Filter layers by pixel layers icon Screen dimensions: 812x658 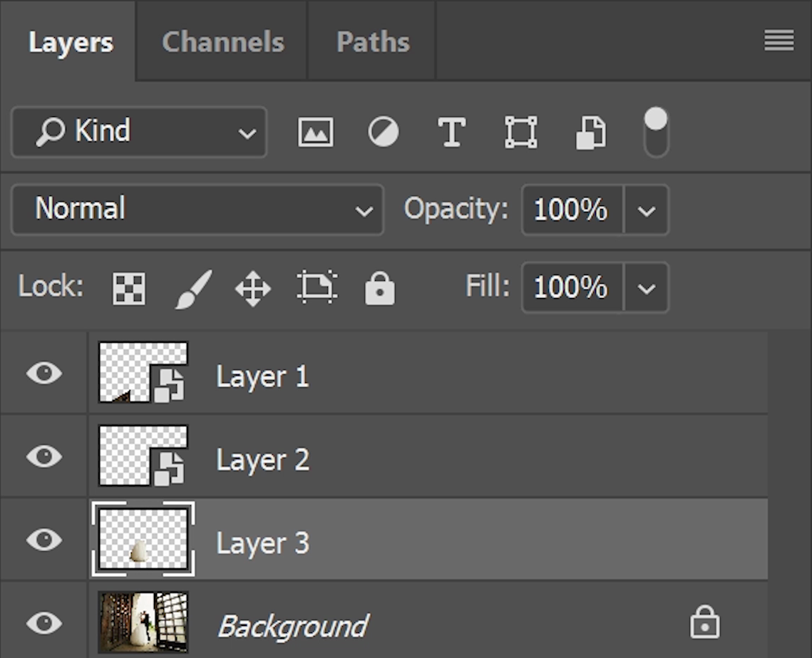[x=314, y=131]
